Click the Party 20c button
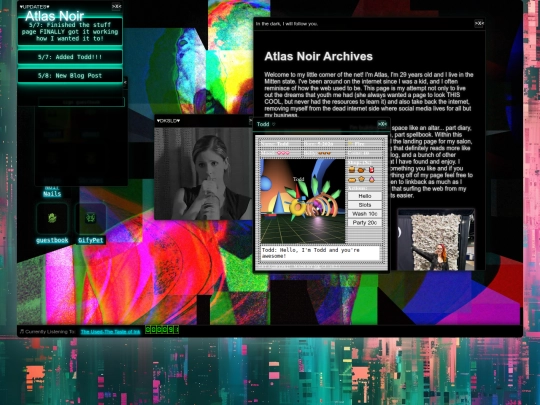540x405 pixels. click(x=365, y=223)
